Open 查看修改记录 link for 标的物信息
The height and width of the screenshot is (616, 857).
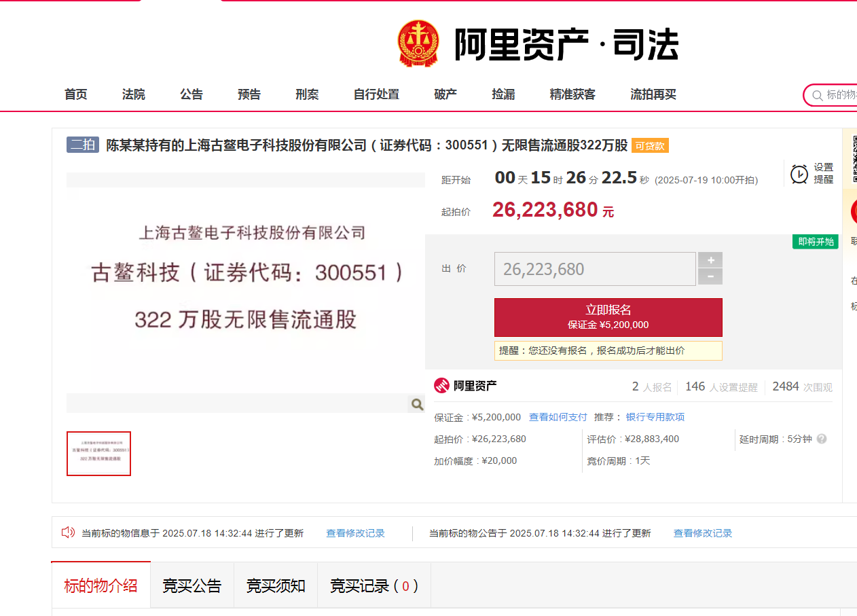tap(355, 533)
